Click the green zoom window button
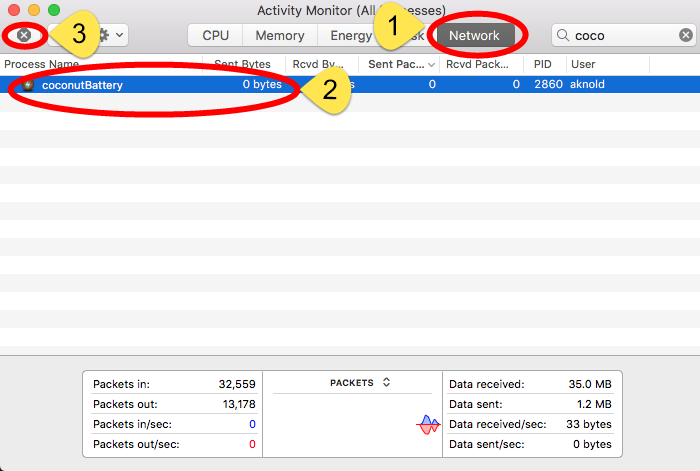700x471 pixels. 54,10
